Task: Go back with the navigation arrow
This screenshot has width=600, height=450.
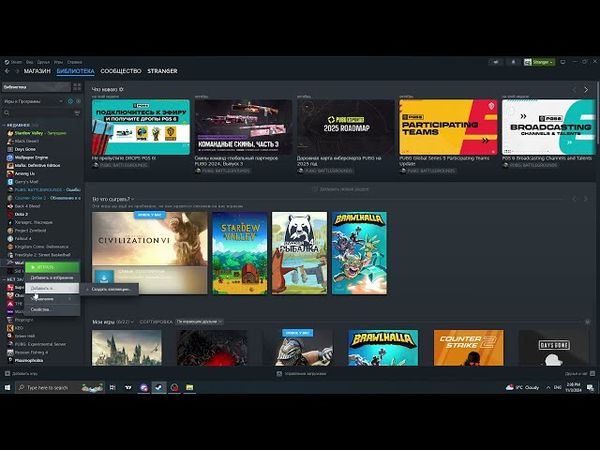Action: point(7,71)
